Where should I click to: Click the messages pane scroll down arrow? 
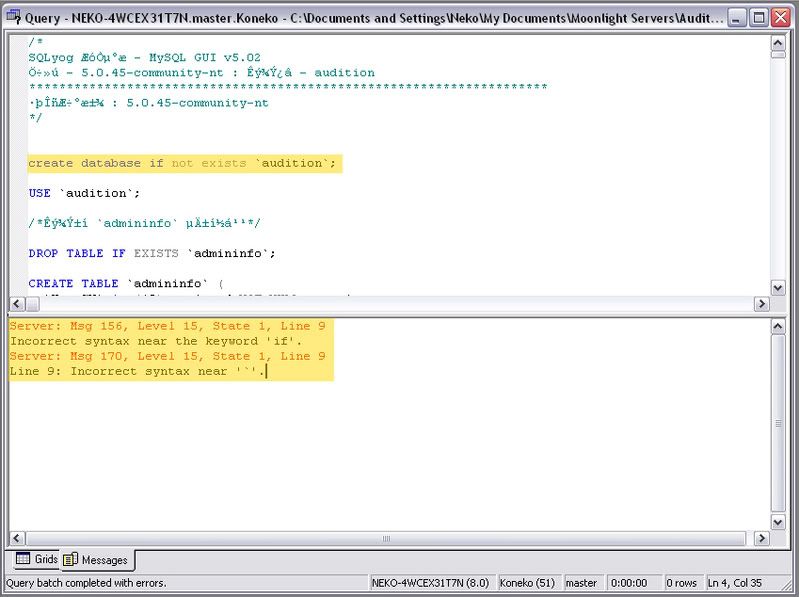tap(778, 522)
